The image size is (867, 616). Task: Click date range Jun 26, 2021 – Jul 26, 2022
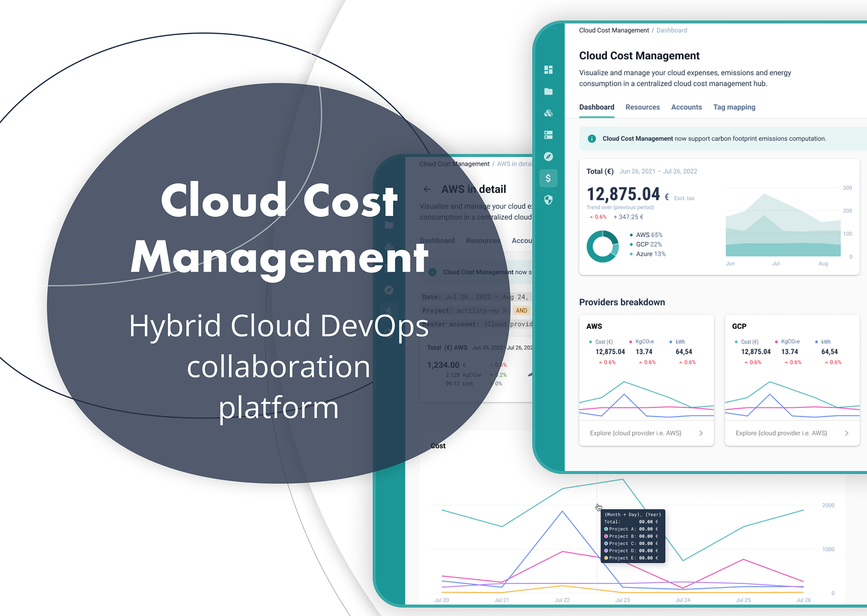[x=658, y=171]
